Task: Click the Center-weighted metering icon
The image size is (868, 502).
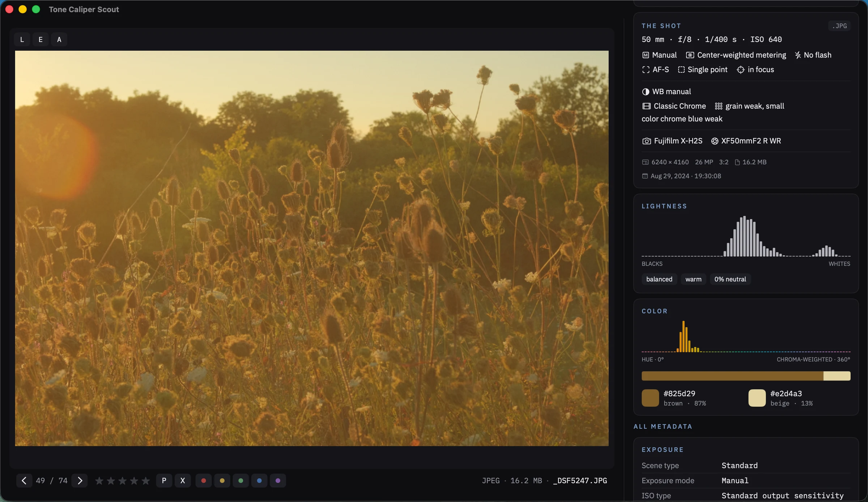Action: point(690,55)
